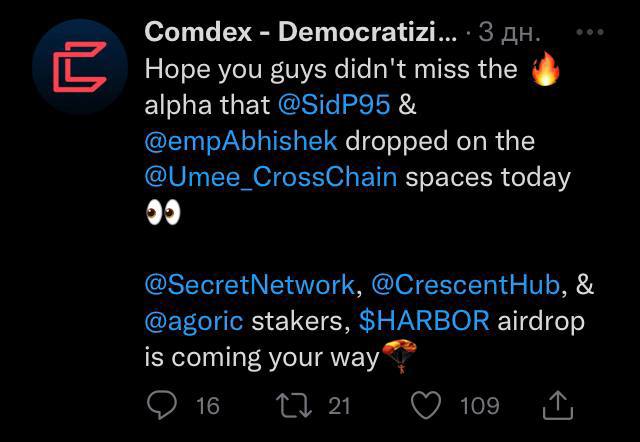Click the @agoric mention

pos(194,322)
